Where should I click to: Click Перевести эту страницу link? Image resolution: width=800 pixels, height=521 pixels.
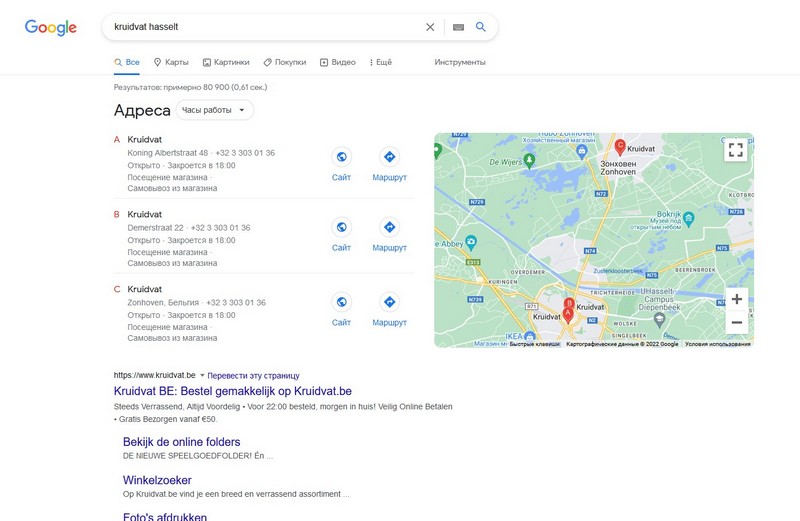click(x=254, y=376)
